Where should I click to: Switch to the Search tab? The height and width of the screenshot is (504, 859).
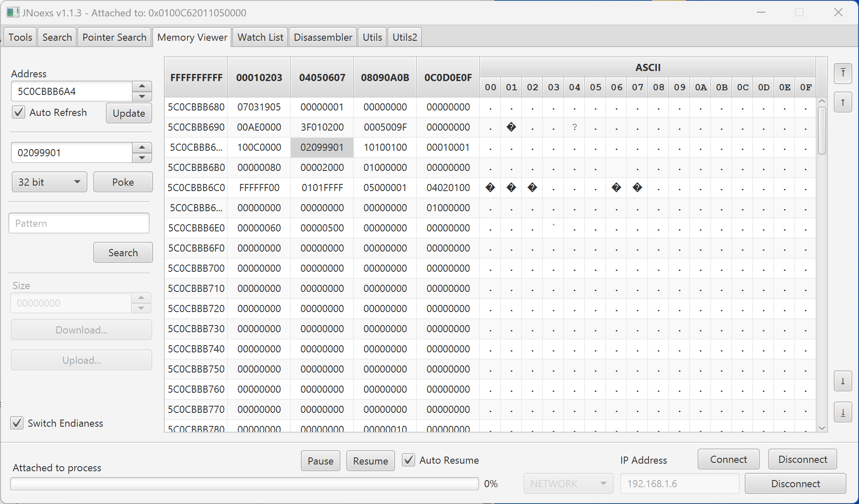click(57, 37)
